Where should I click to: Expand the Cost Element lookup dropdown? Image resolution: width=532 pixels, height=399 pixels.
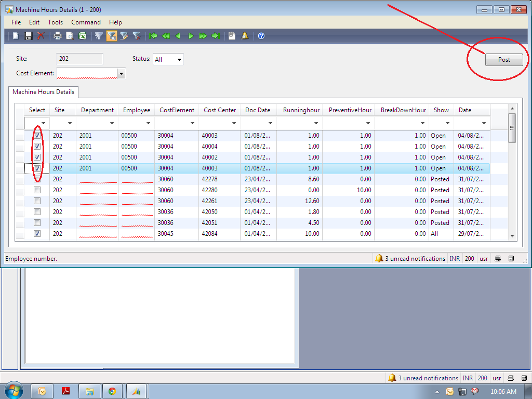click(x=121, y=73)
